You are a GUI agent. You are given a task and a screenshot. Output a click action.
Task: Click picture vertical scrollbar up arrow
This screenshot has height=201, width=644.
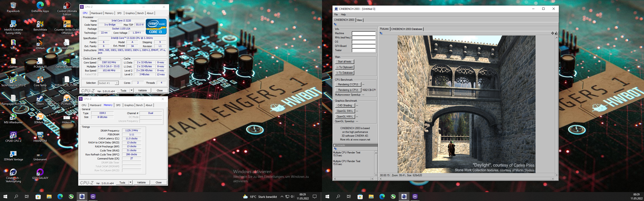click(557, 37)
